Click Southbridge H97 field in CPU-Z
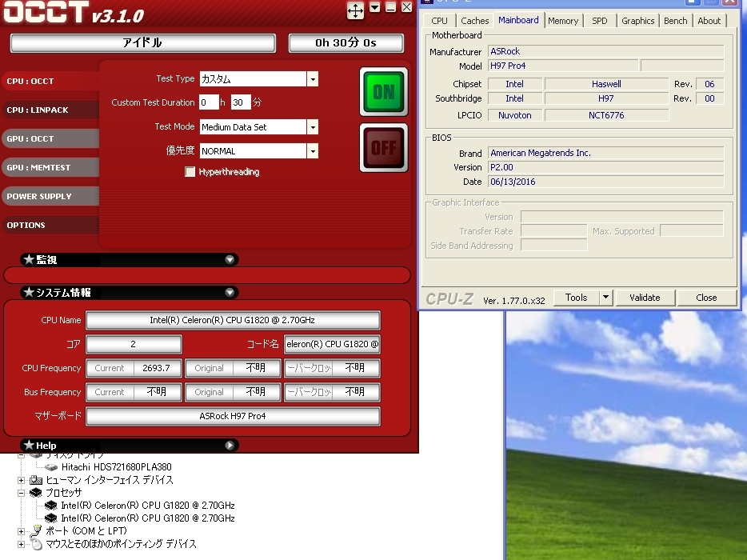747x560 pixels. [606, 98]
